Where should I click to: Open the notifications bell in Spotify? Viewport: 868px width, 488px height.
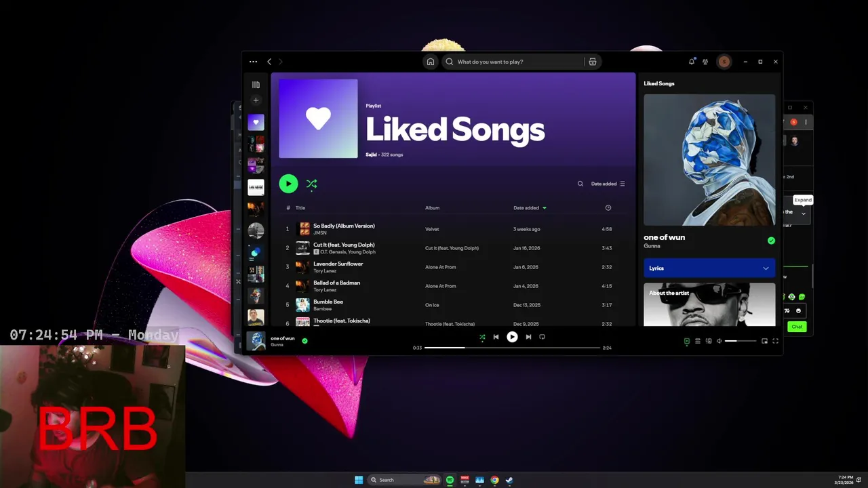692,62
